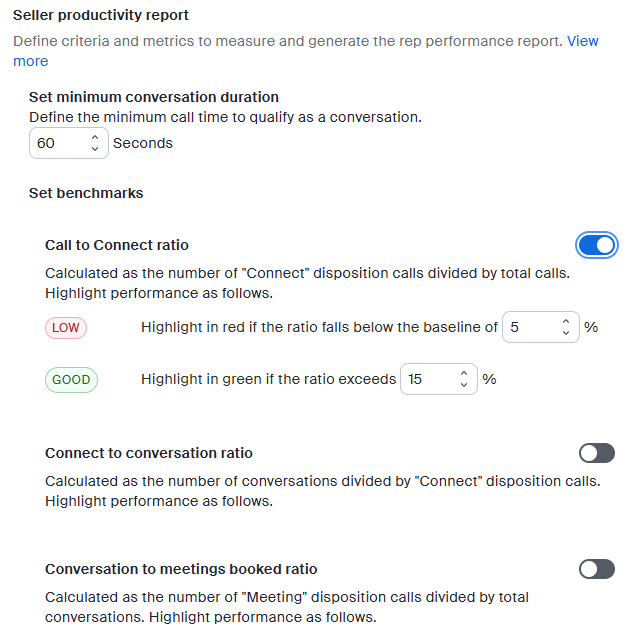Click the Seller productivity report heading

(x=101, y=16)
